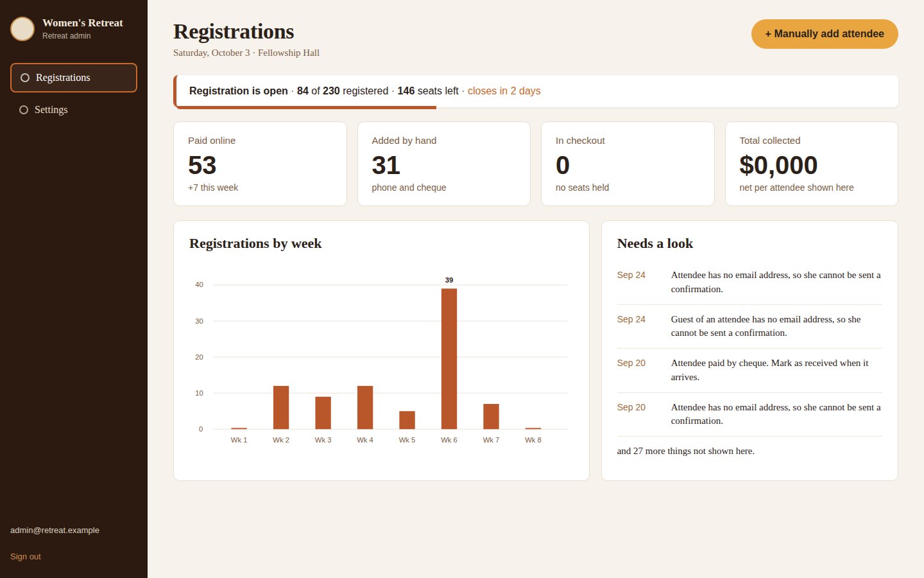Click the 'Registrations by week' heading
The width and height of the screenshot is (924, 578).
click(255, 243)
